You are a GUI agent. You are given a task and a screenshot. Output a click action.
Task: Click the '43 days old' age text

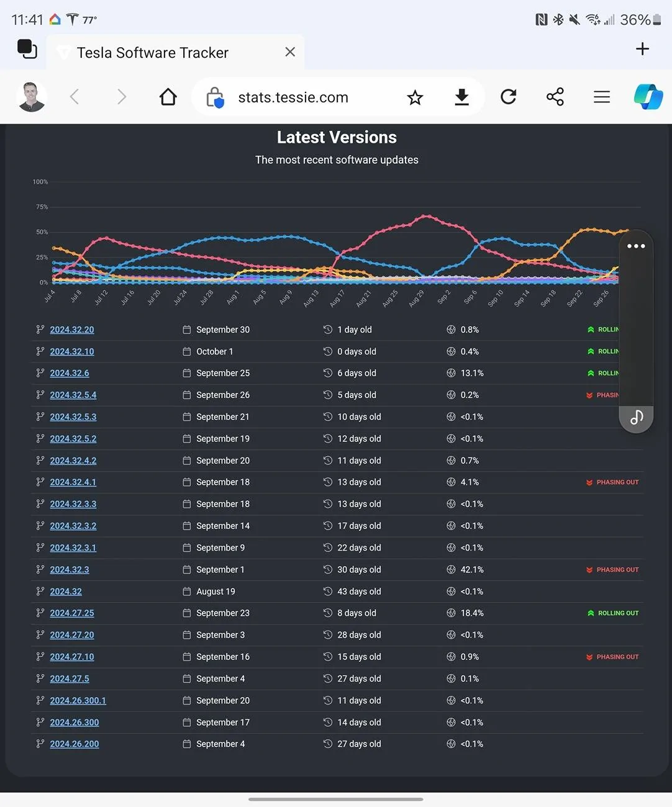click(359, 592)
